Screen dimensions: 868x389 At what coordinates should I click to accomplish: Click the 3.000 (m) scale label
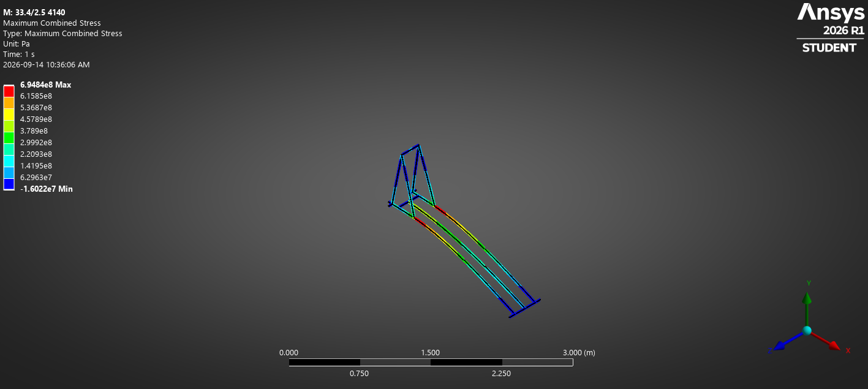pyautogui.click(x=579, y=353)
